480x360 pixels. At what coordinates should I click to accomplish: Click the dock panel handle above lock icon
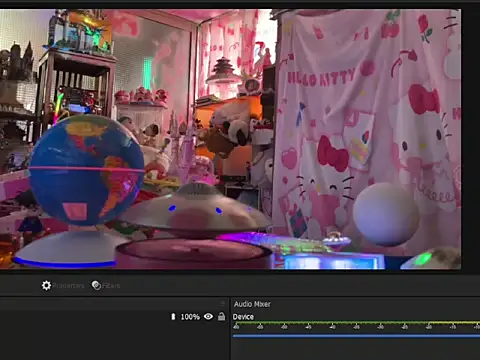tap(222, 303)
